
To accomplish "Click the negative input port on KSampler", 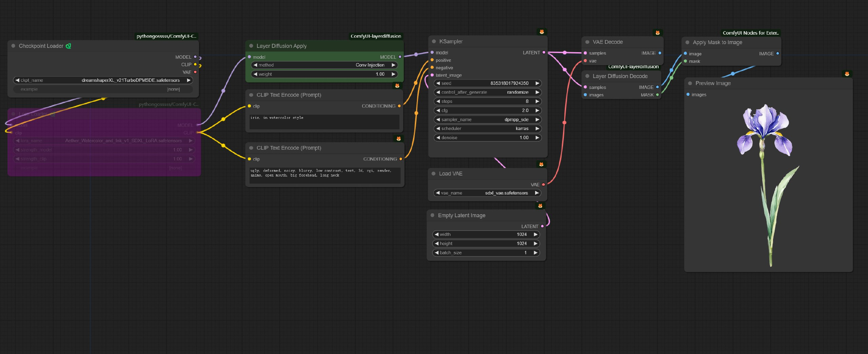I will click(432, 68).
